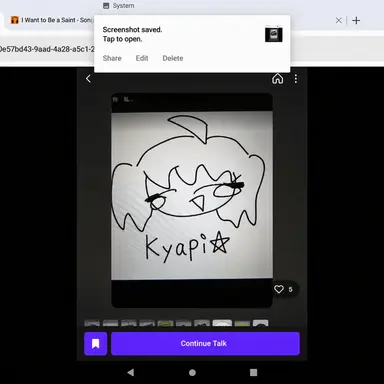Click the purple bookmark button

[96, 343]
